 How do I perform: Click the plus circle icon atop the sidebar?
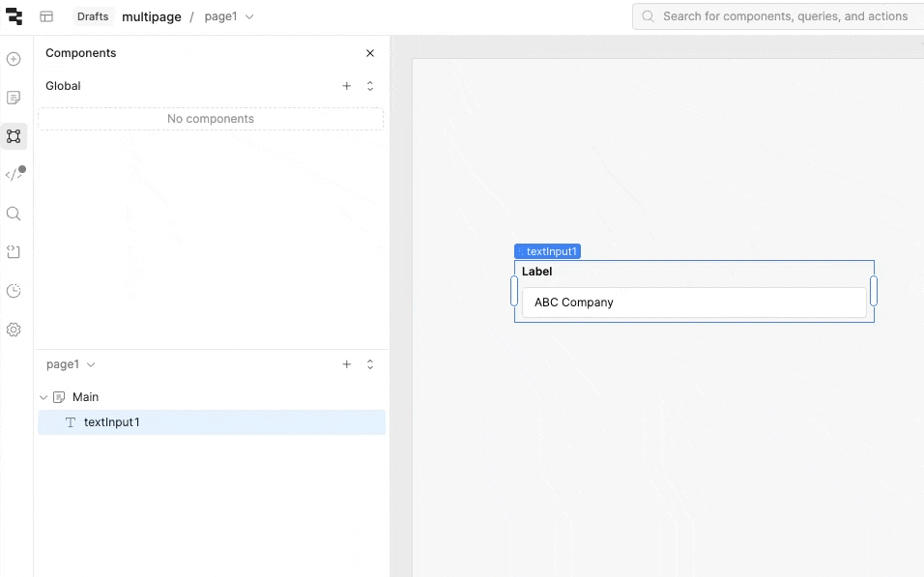(x=14, y=59)
